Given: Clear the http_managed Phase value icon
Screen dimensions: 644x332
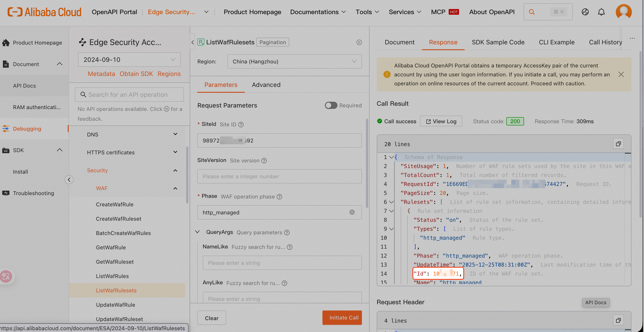Looking at the screenshot, I should coord(352,212).
